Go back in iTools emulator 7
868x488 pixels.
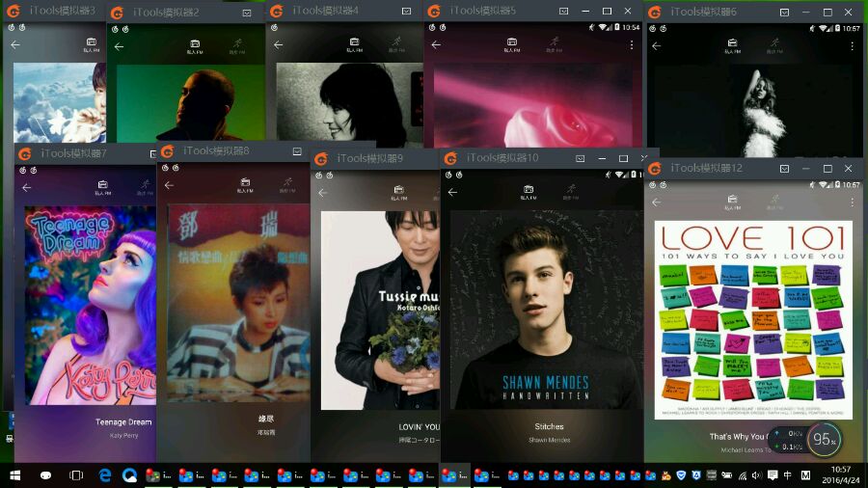click(x=27, y=187)
